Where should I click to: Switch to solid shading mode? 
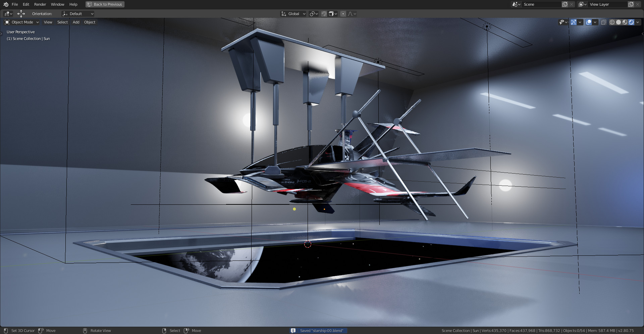(619, 22)
